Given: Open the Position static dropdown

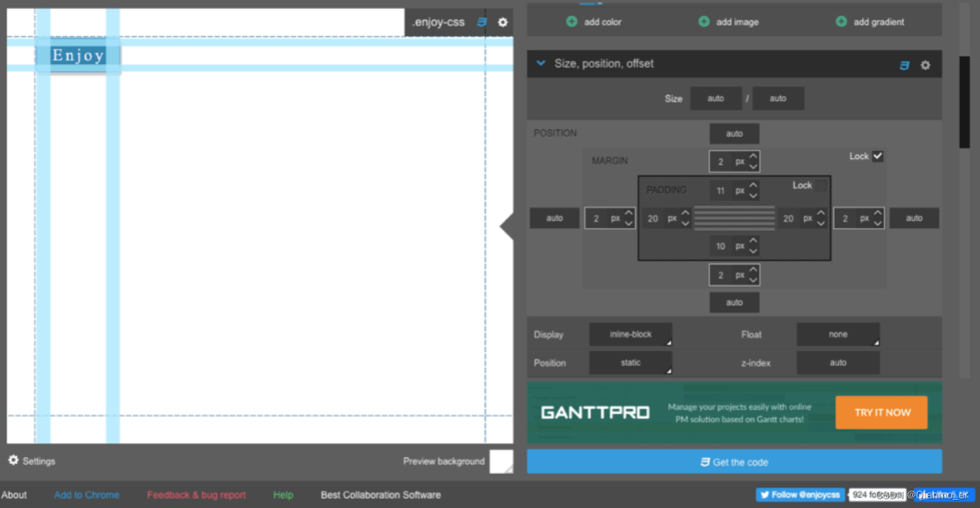Looking at the screenshot, I should [631, 363].
